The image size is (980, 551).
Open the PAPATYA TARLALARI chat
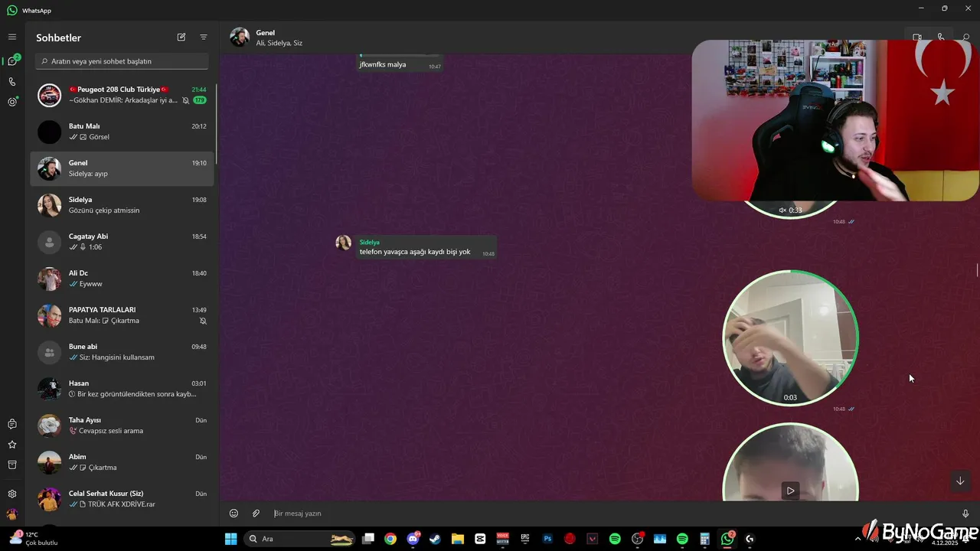122,315
